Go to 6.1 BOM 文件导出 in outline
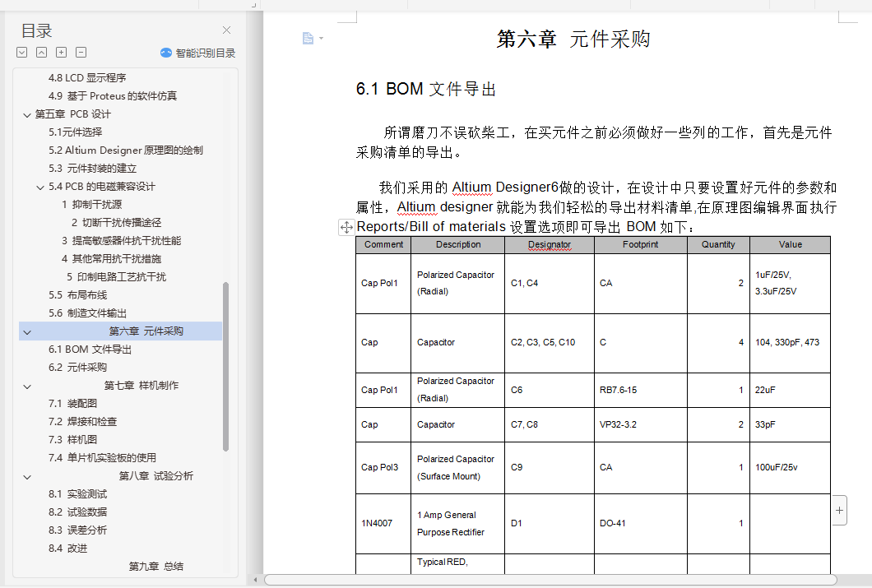The image size is (872, 588). point(90,349)
